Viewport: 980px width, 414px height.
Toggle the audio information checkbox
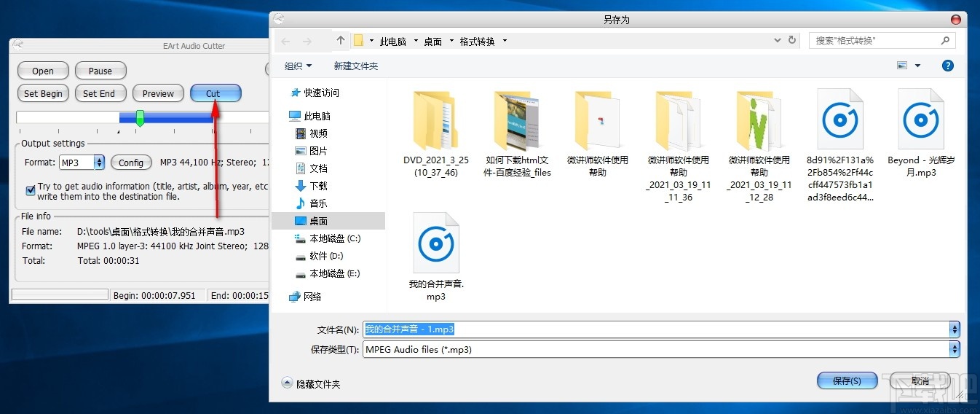31,191
